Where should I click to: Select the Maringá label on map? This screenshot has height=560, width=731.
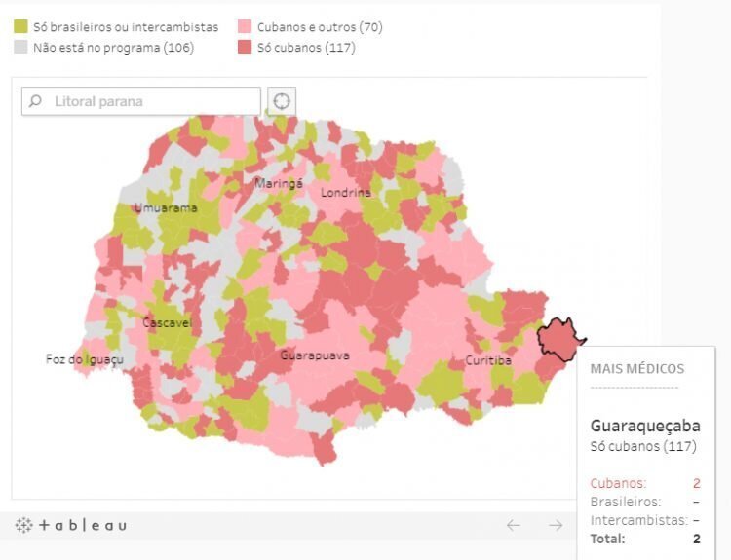[279, 183]
